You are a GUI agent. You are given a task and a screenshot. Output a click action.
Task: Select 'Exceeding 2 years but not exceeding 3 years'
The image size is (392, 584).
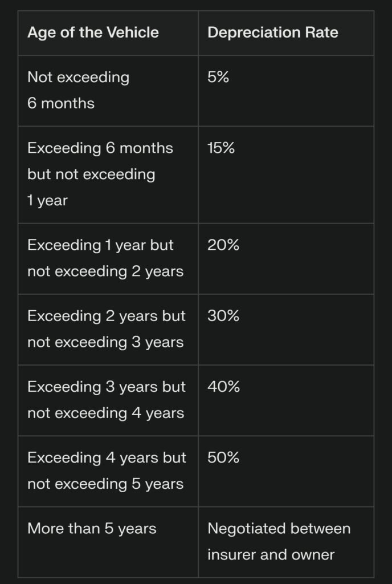106,329
